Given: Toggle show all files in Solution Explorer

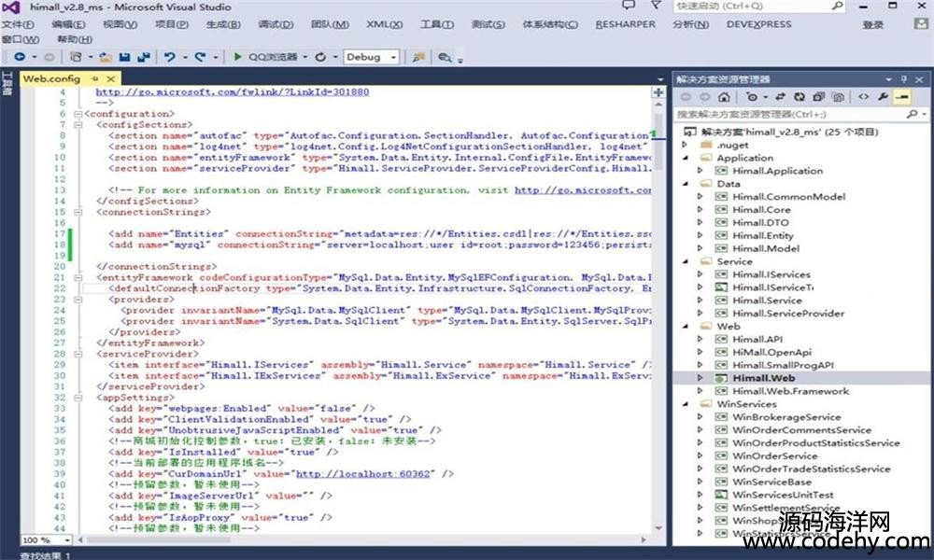Looking at the screenshot, I should [x=838, y=96].
